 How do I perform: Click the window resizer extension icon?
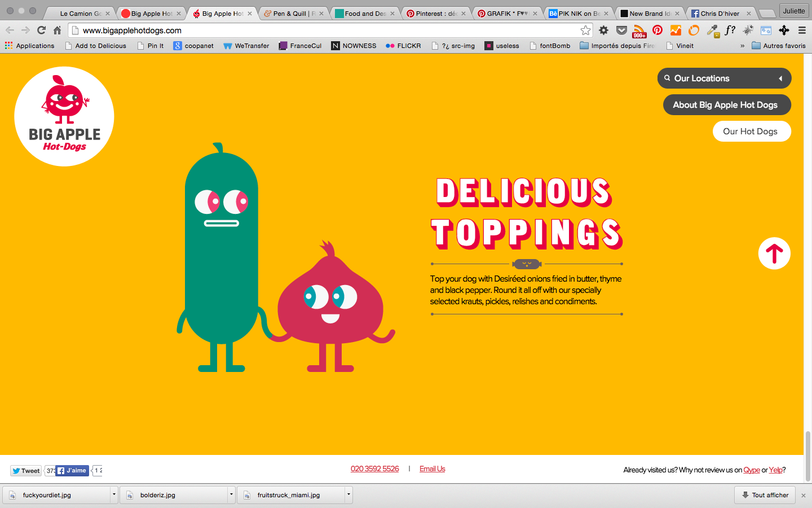pyautogui.click(x=766, y=30)
